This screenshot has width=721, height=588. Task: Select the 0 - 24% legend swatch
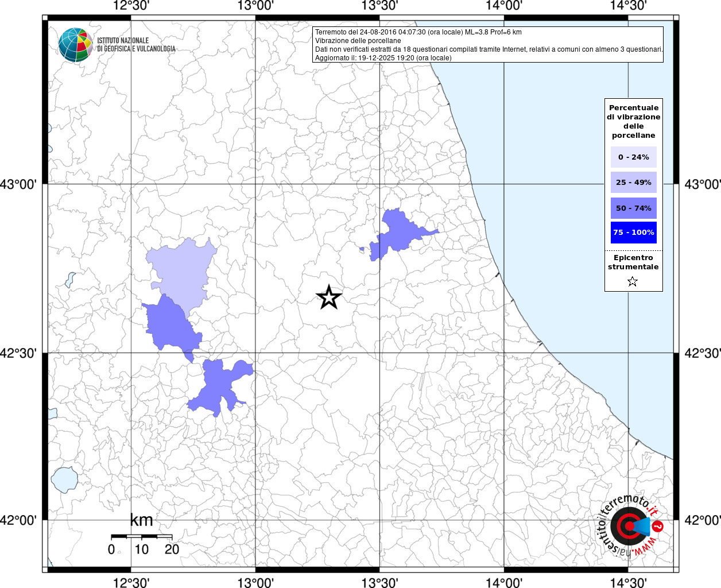pyautogui.click(x=633, y=157)
